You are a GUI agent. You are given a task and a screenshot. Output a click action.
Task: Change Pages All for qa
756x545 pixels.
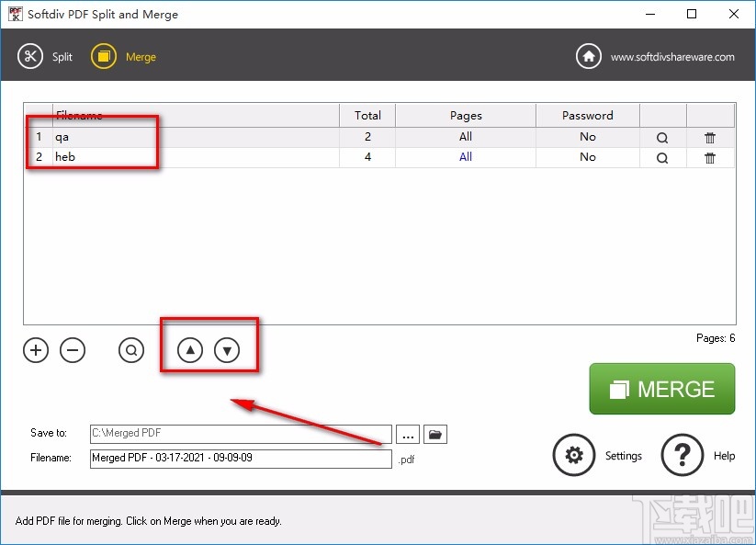coord(466,137)
